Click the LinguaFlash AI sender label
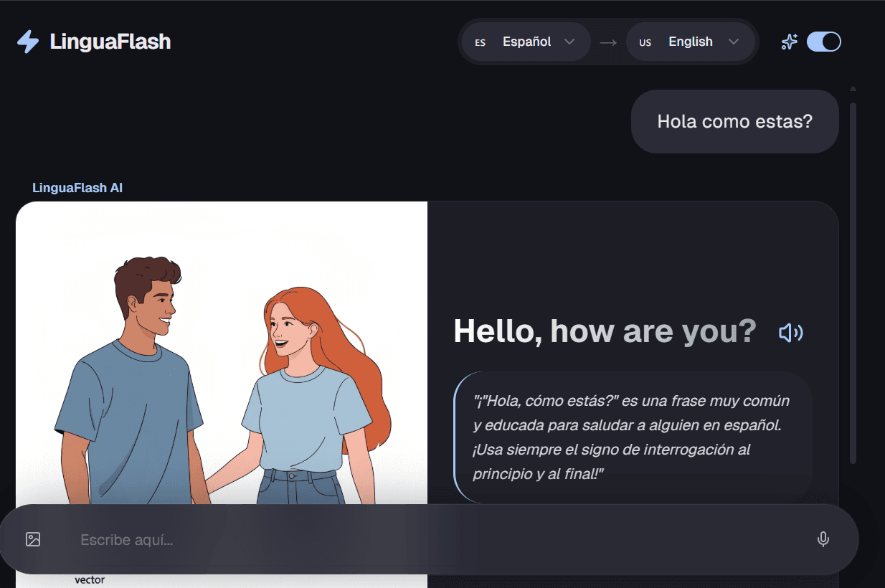Image resolution: width=885 pixels, height=588 pixels. pos(77,188)
